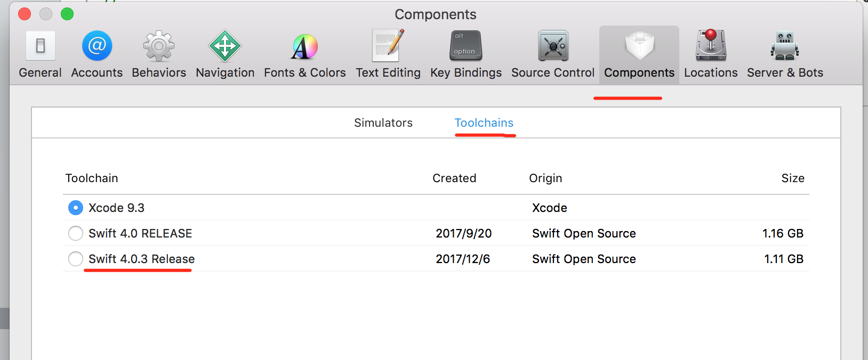The image size is (868, 360).
Task: Select the Swift 4.0.3 Release radio button
Action: click(76, 259)
